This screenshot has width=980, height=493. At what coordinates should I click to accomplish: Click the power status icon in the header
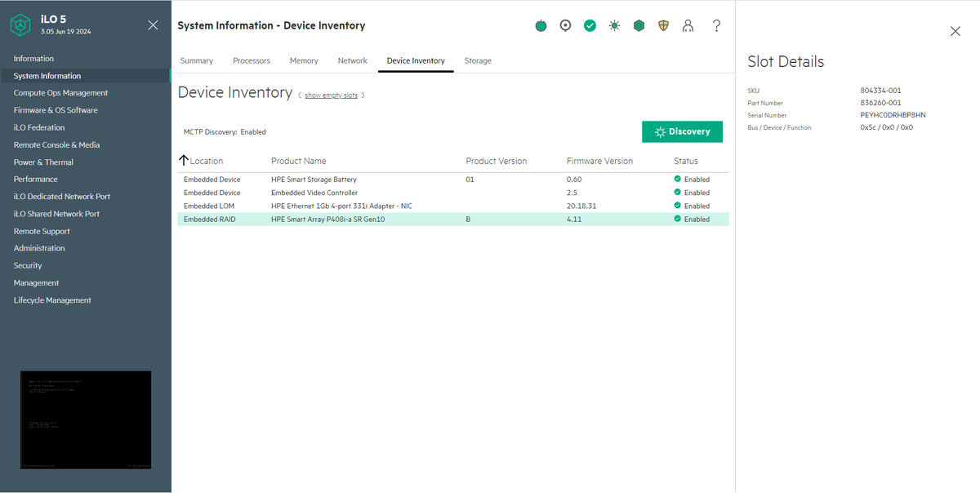tap(541, 26)
